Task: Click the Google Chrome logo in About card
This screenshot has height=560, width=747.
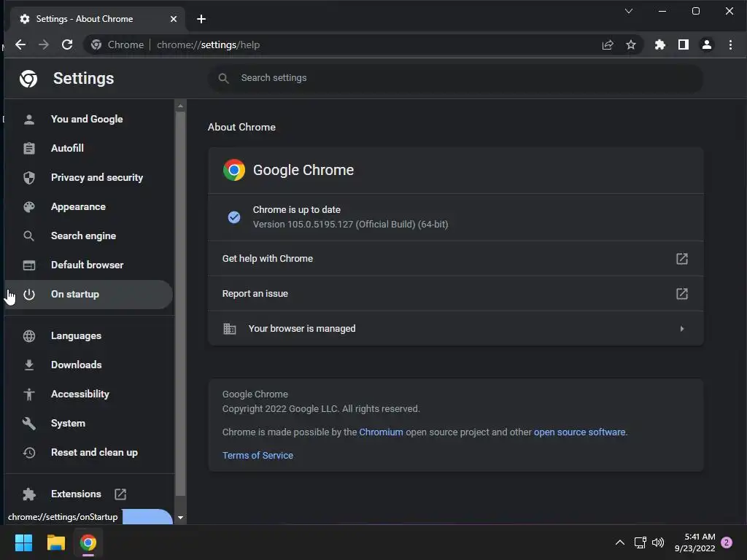Action: tap(234, 170)
